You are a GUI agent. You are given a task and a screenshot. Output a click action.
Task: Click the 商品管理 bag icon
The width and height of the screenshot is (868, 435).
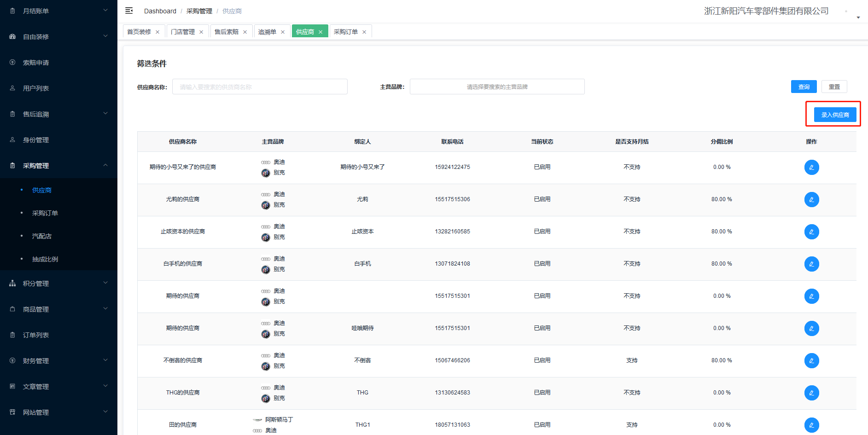12,309
